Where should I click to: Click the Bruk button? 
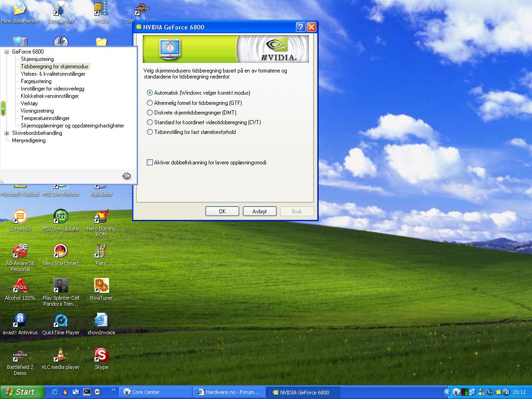pyautogui.click(x=297, y=212)
